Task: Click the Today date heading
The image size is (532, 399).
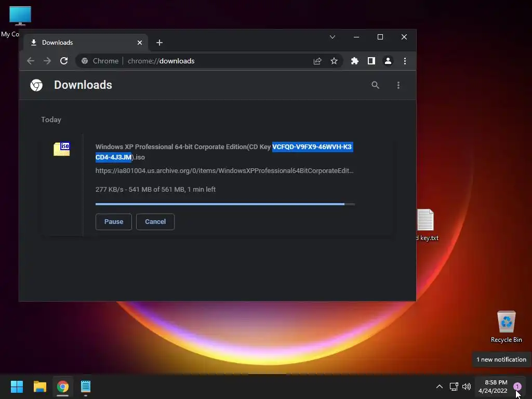Action: (51, 120)
